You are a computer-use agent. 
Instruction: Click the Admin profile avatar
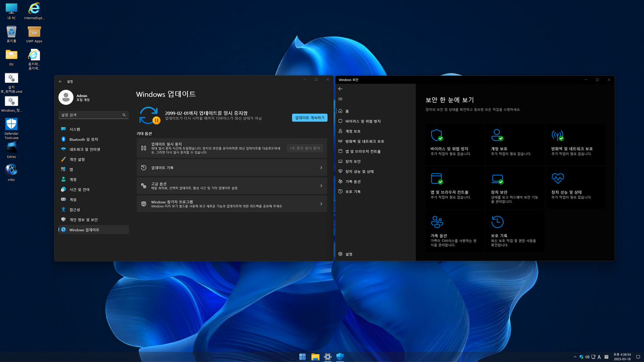coord(66,97)
